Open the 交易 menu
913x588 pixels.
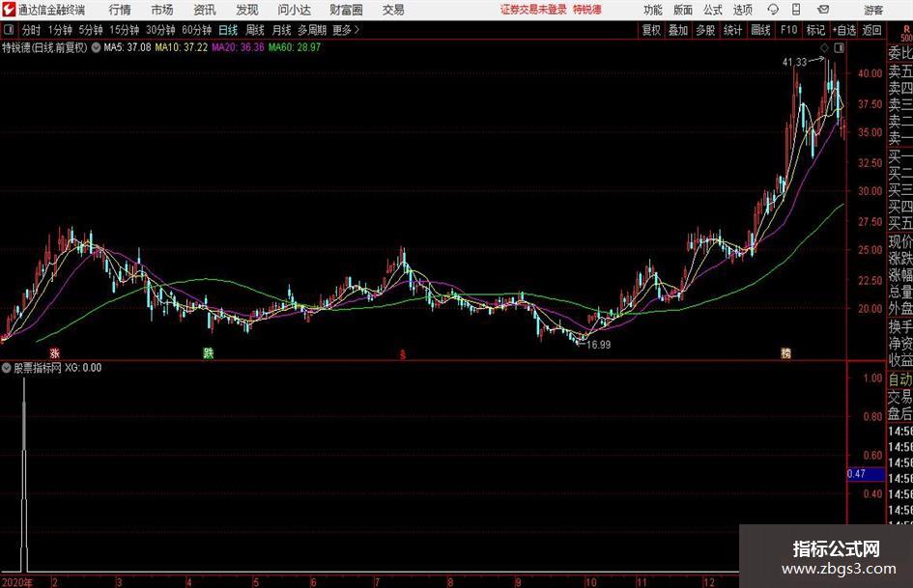tap(393, 10)
